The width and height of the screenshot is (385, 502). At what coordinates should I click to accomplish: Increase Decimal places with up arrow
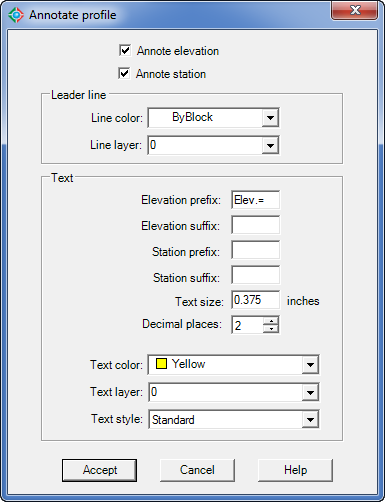click(x=271, y=321)
